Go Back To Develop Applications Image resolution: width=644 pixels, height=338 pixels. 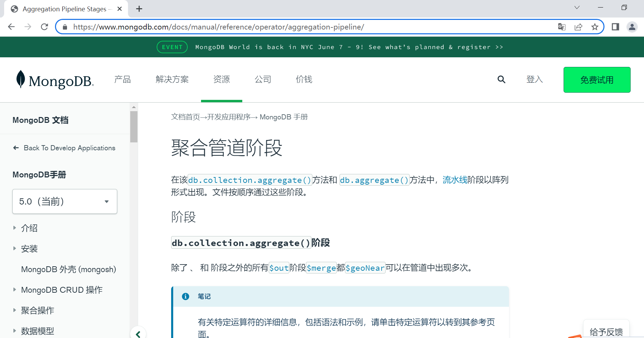click(x=64, y=148)
